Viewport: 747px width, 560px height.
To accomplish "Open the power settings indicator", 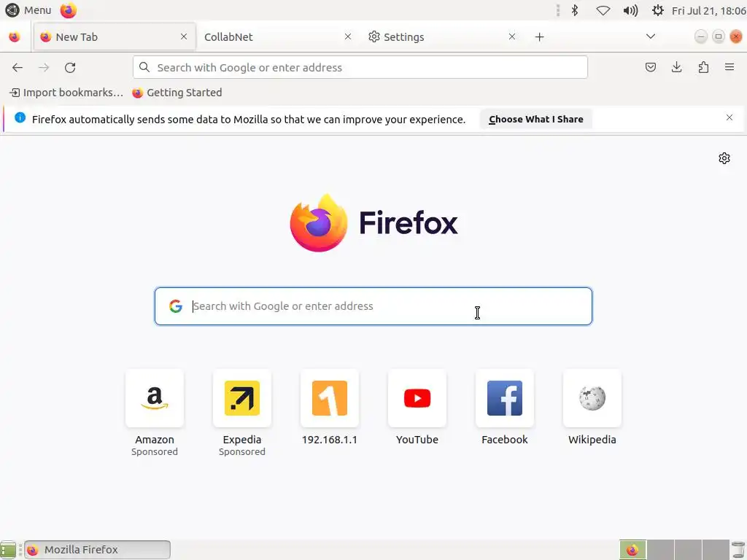I will click(x=658, y=10).
